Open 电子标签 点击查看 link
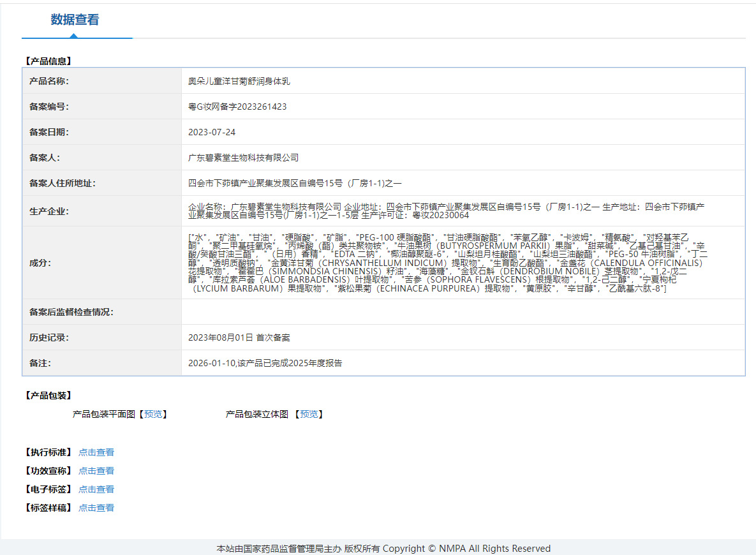The width and height of the screenshot is (756, 555). pos(96,489)
